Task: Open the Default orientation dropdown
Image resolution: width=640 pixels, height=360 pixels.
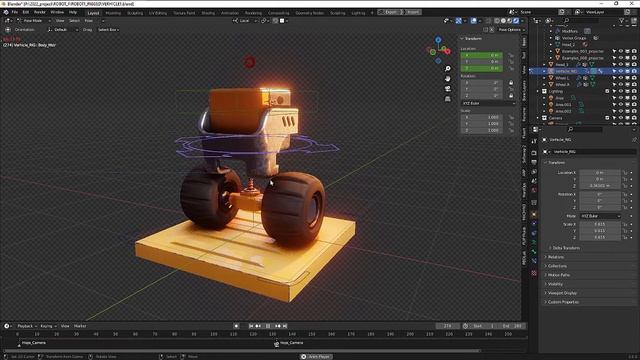Action: tap(62, 30)
